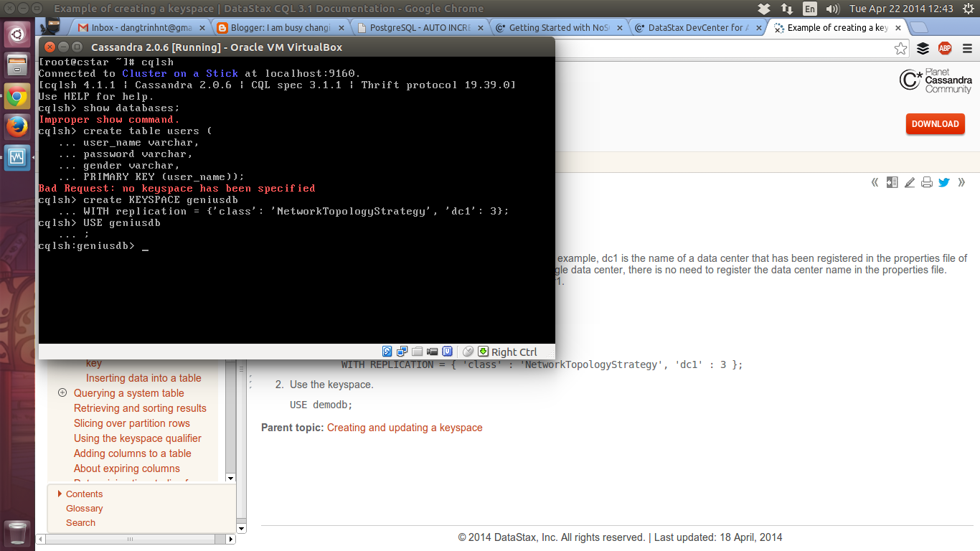The image size is (980, 551).
Task: Open the Chrome hamburger menu
Action: click(x=966, y=49)
